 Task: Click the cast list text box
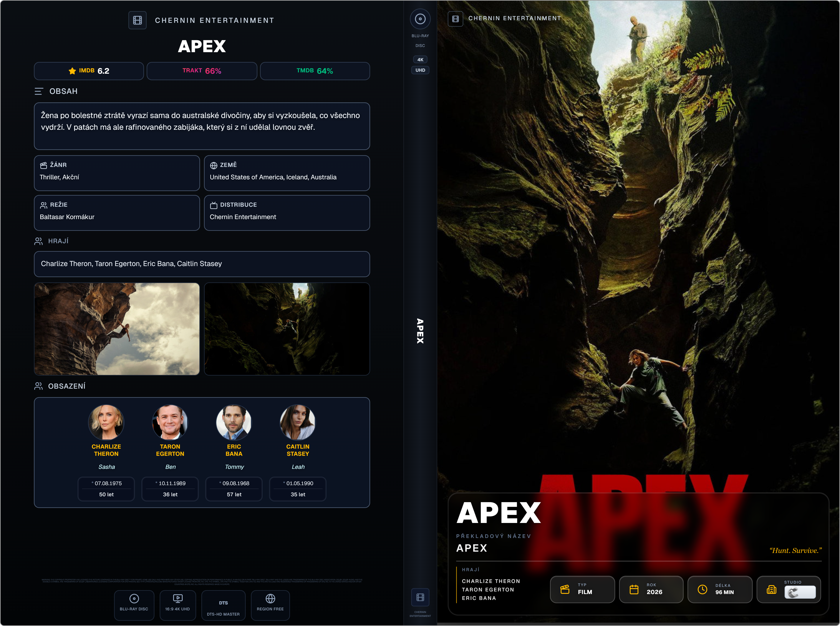click(202, 264)
